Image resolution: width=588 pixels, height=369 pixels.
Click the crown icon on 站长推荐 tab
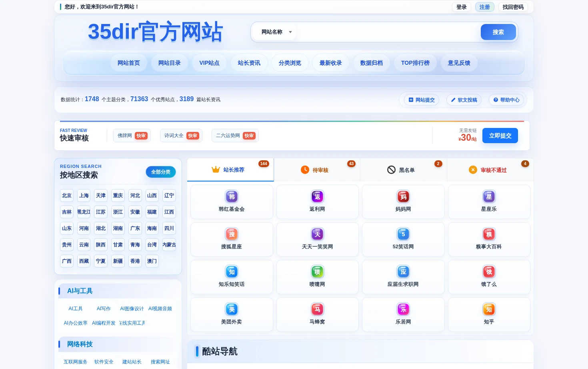point(216,170)
